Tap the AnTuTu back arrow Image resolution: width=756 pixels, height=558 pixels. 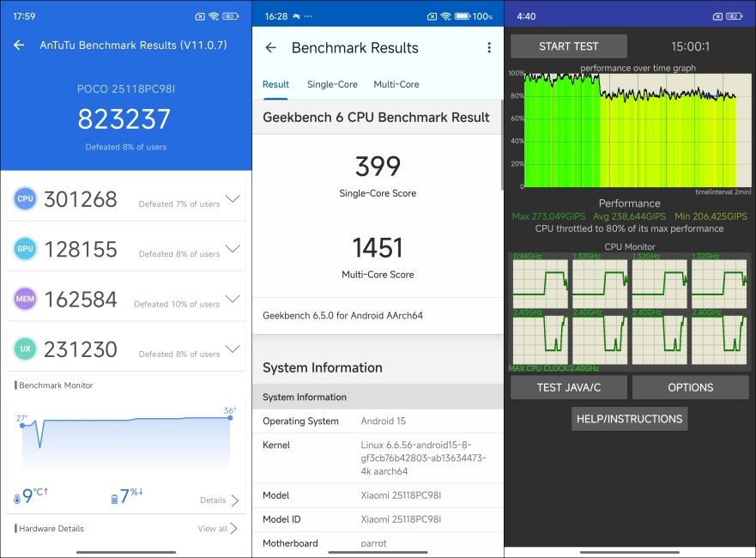[18, 44]
